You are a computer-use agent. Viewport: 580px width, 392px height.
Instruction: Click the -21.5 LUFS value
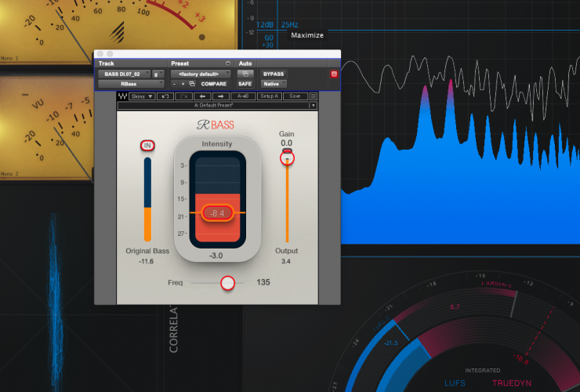click(x=390, y=343)
